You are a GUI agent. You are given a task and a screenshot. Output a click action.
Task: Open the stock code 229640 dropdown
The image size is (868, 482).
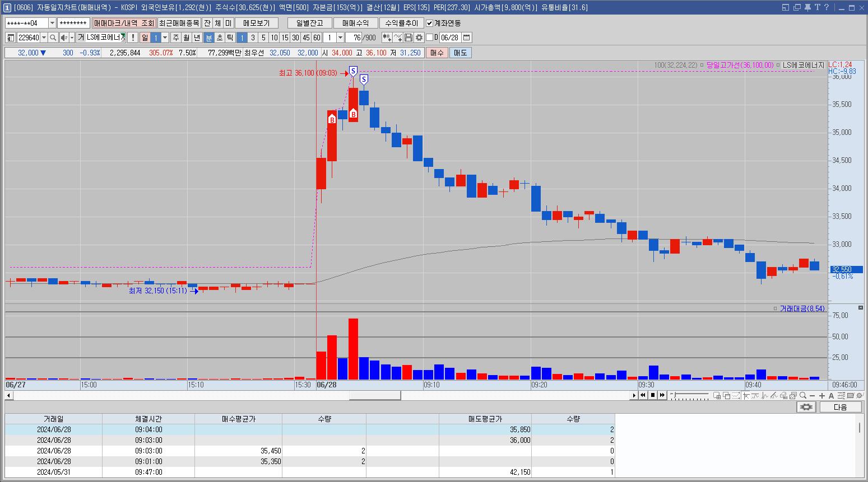[44, 38]
